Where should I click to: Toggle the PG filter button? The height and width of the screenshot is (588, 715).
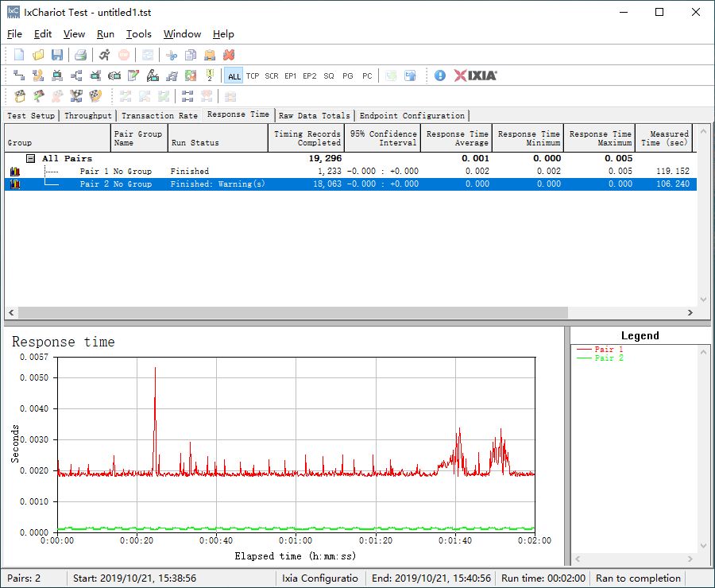(x=348, y=75)
